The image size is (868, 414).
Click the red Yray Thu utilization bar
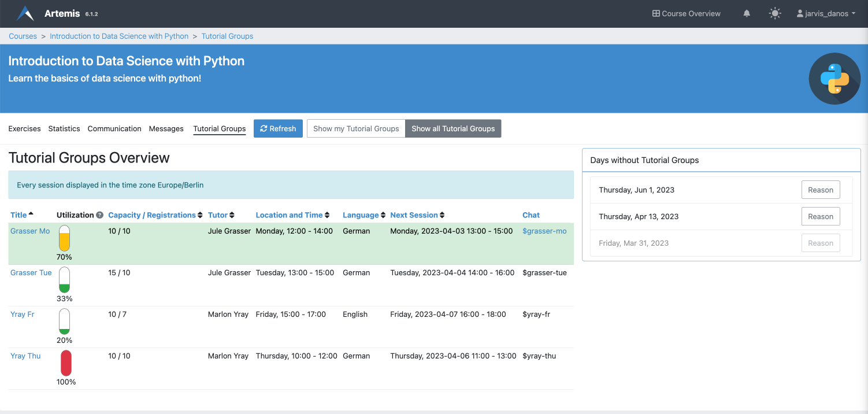click(66, 363)
